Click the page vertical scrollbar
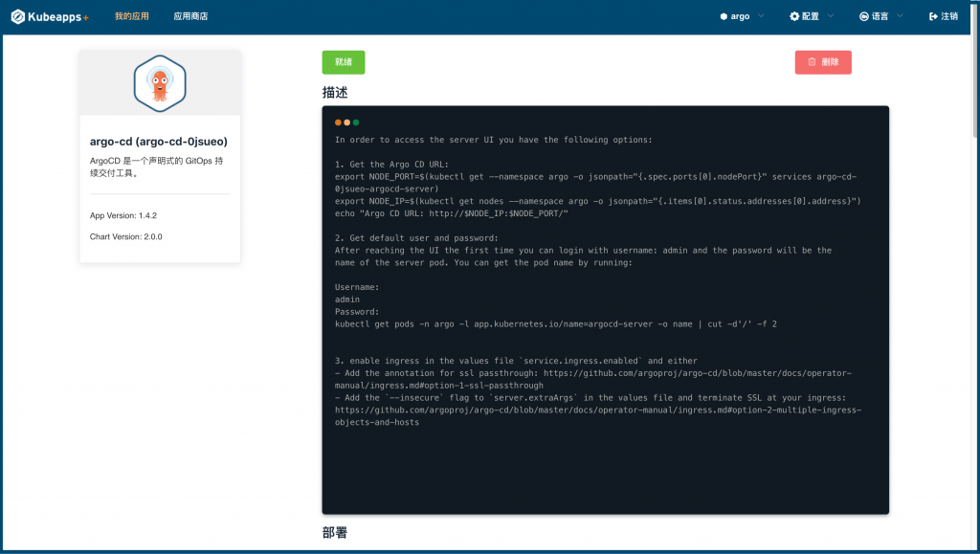Image resolution: width=980 pixels, height=554 pixels. 975,69
